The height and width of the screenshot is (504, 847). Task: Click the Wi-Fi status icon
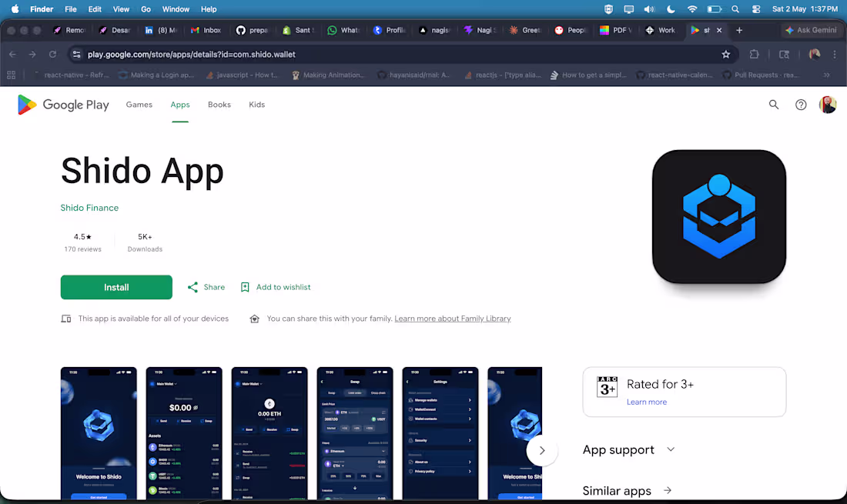click(692, 9)
